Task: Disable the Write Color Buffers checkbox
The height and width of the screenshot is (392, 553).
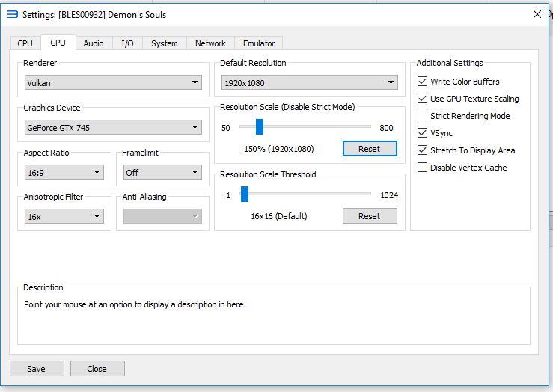Action: pos(423,82)
